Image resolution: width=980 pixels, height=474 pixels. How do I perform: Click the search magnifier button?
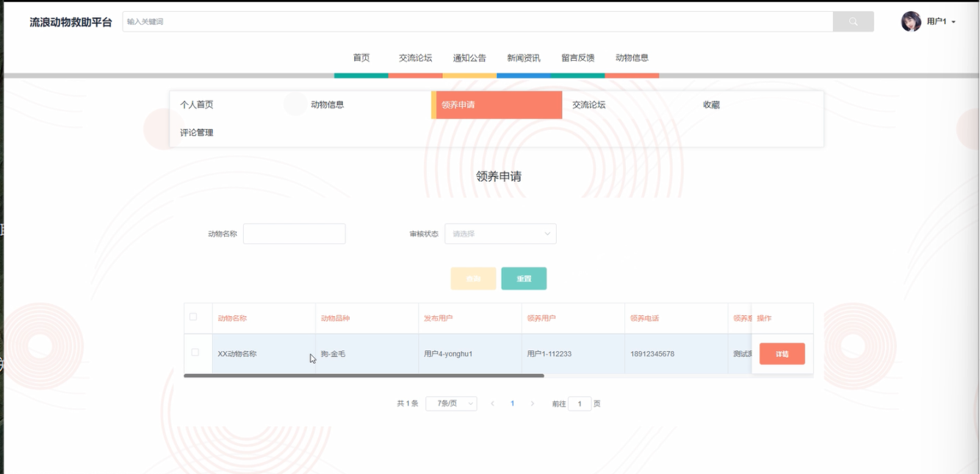click(853, 22)
